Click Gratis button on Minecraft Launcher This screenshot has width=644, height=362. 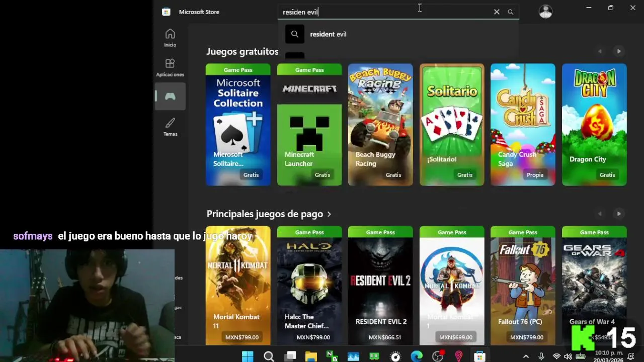(323, 175)
